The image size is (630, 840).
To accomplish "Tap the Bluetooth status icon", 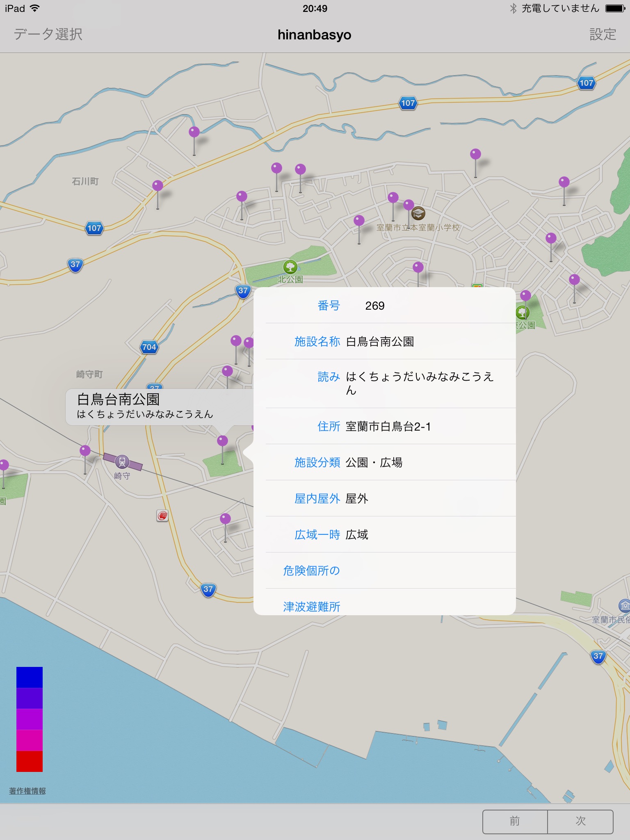I will 513,8.
